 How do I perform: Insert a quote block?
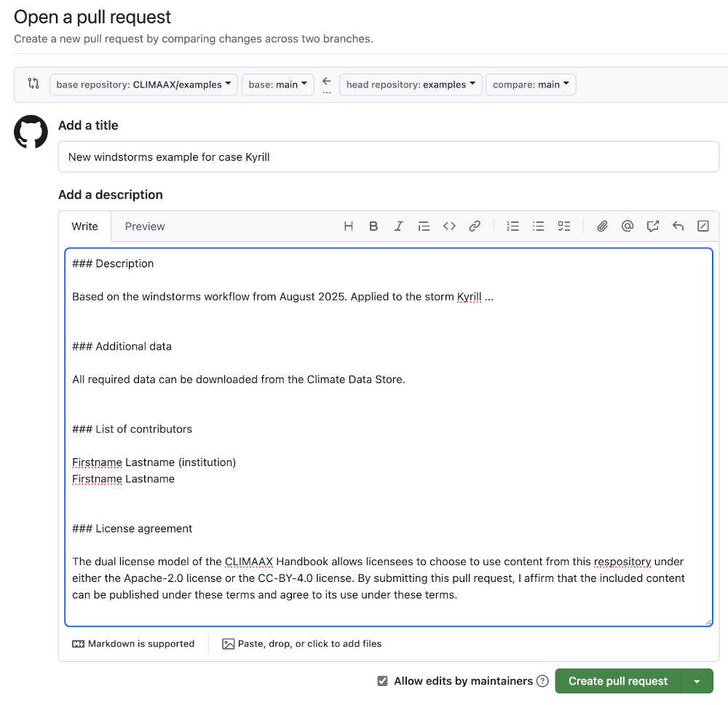click(424, 227)
